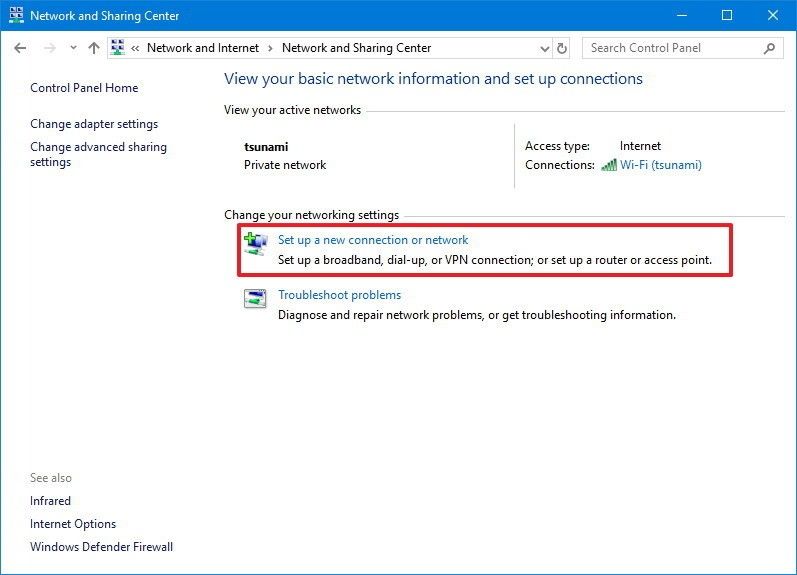Open Infrared under See also

click(x=50, y=501)
